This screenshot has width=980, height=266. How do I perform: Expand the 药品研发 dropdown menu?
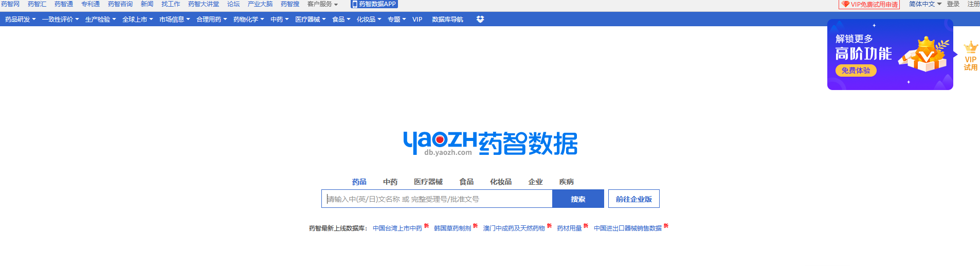coord(21,20)
